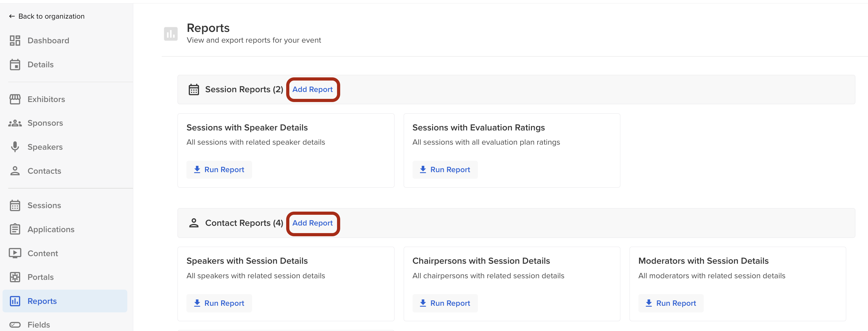This screenshot has width=868, height=331.
Task: Go to Details in the sidebar
Action: 40,64
